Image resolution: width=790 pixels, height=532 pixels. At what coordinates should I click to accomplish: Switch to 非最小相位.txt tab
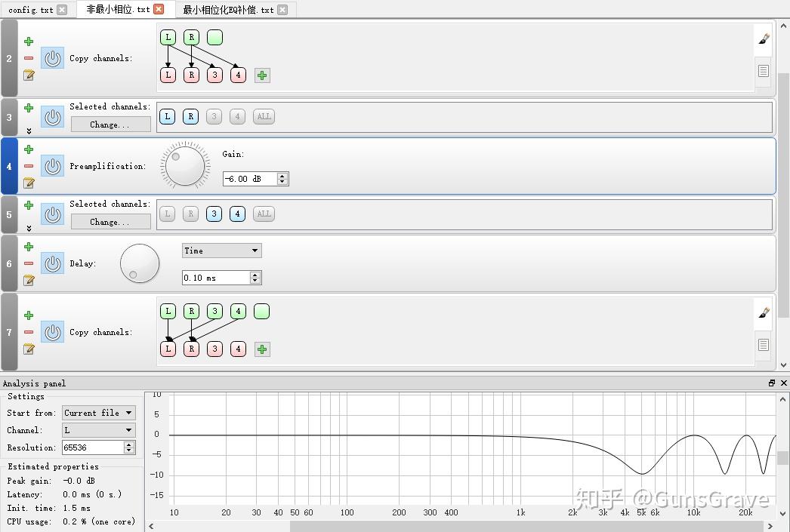118,10
